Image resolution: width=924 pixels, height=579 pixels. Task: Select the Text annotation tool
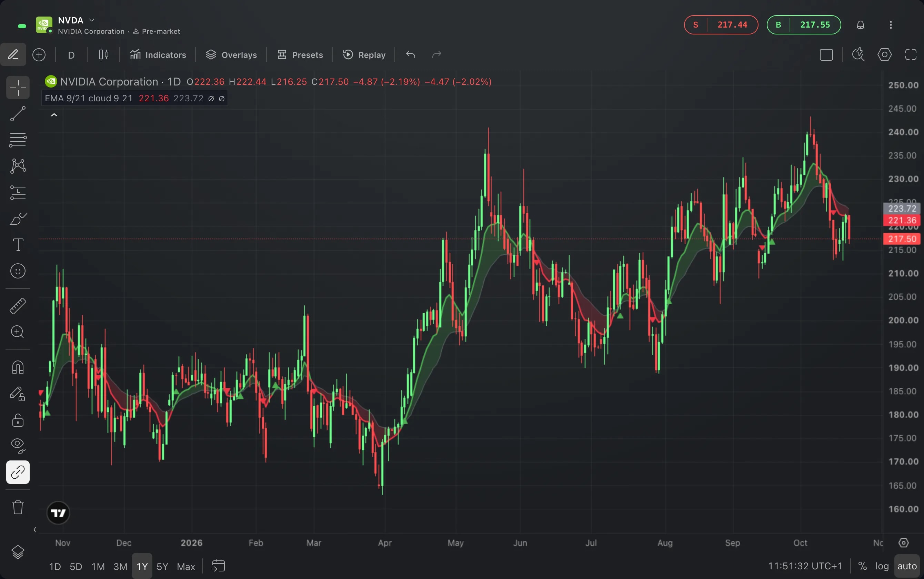[18, 245]
